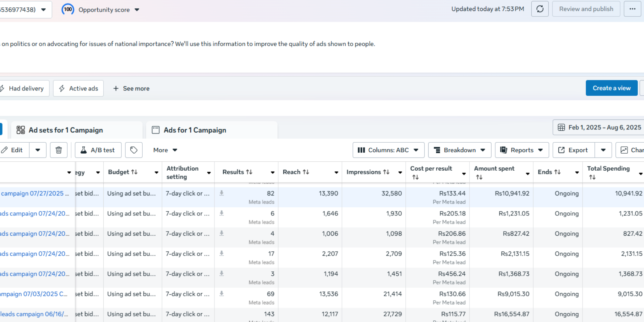Open Edit button dropdown arrow
644x322 pixels.
coord(38,150)
